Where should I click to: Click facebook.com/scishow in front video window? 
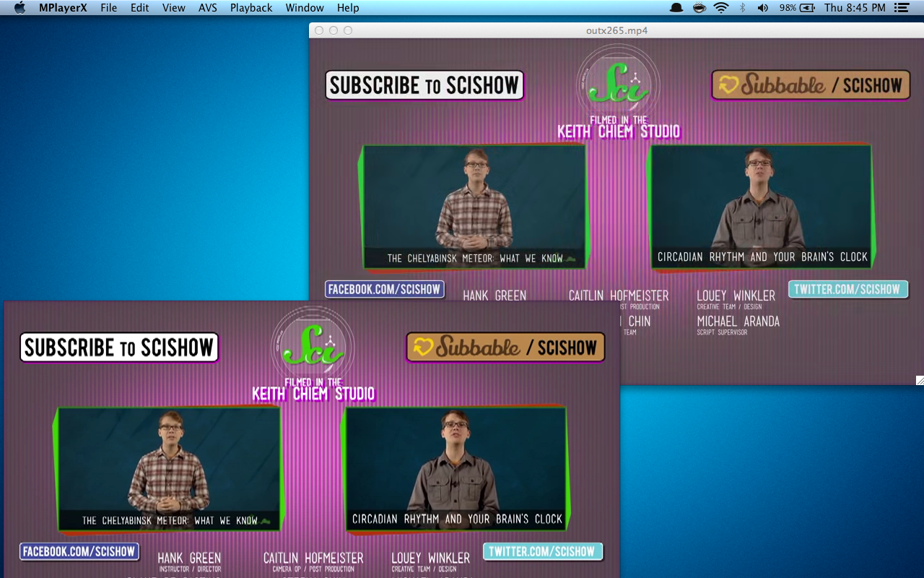pos(79,551)
